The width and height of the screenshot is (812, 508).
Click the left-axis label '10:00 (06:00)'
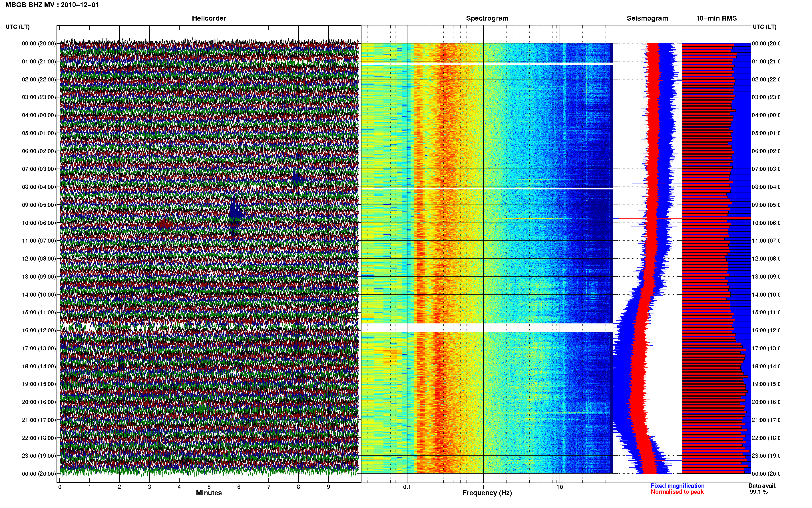pyautogui.click(x=39, y=223)
